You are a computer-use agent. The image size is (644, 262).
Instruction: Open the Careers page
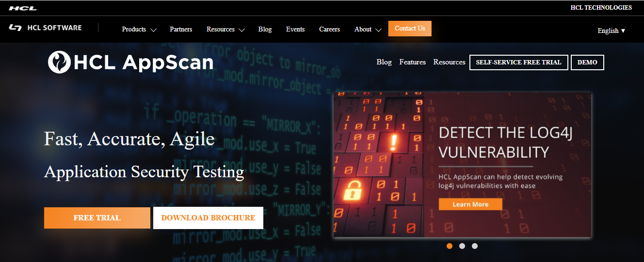[329, 30]
